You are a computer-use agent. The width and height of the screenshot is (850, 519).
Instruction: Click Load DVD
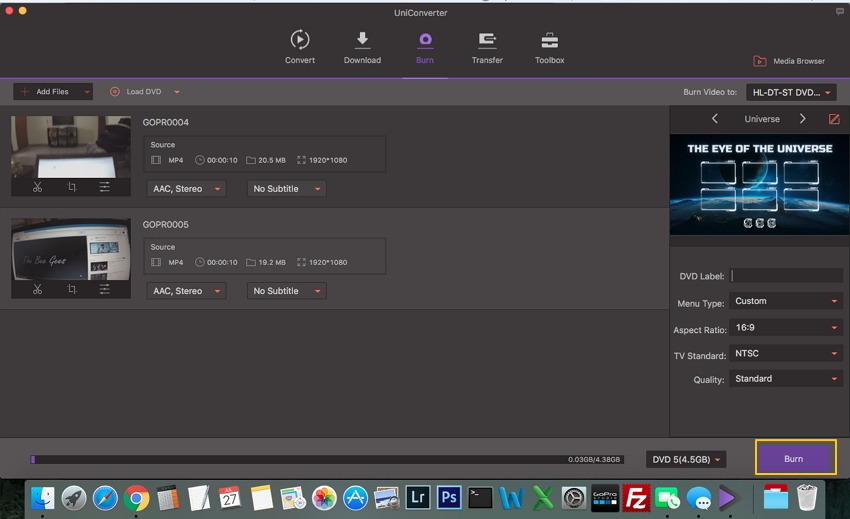coord(136,92)
